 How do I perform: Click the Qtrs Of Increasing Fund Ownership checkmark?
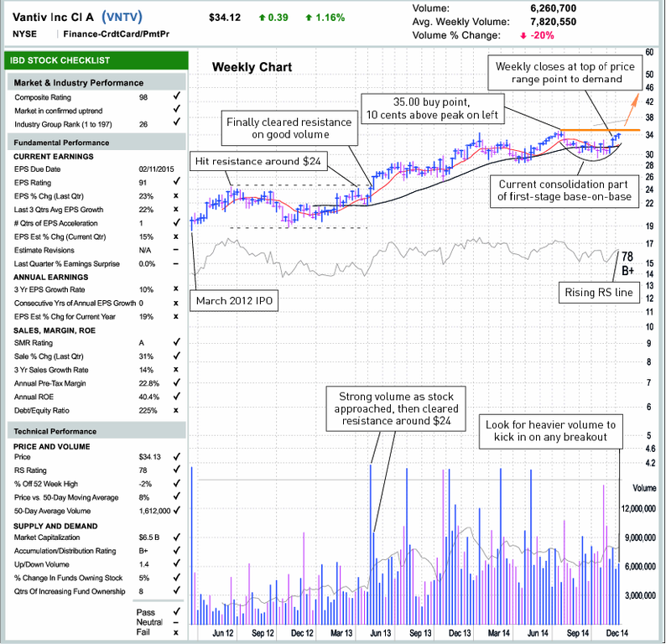[177, 590]
